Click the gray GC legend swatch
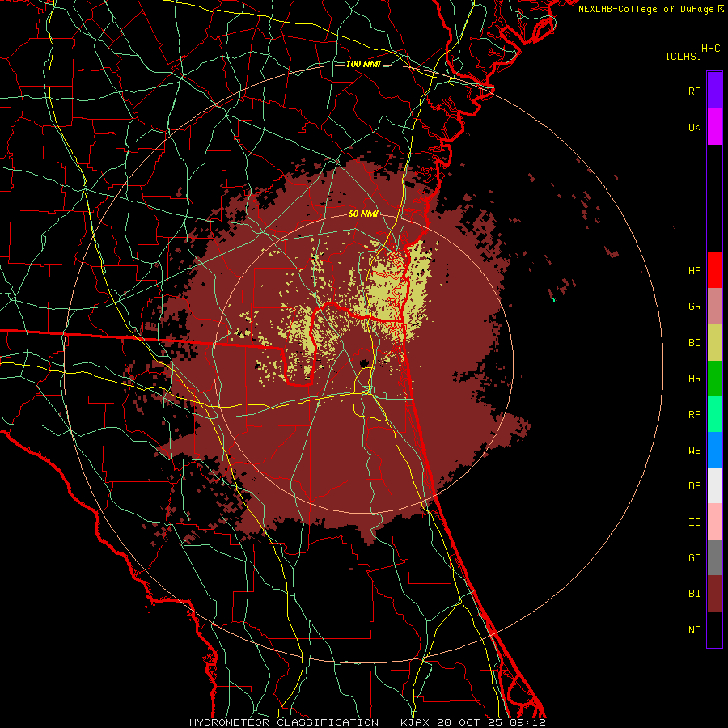 point(714,557)
